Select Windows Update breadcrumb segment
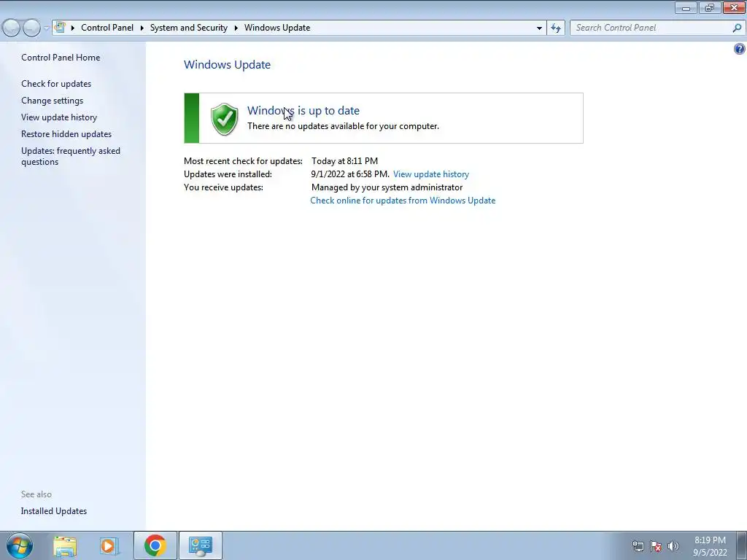 click(277, 28)
